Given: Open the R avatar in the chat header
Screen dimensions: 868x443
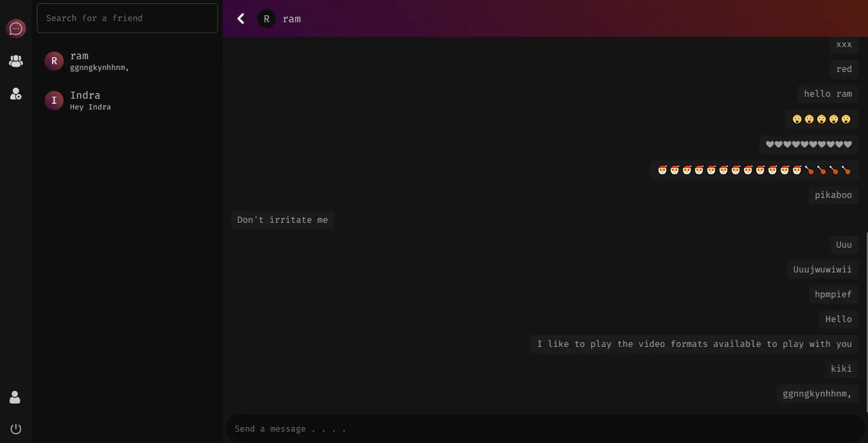Looking at the screenshot, I should click(266, 18).
